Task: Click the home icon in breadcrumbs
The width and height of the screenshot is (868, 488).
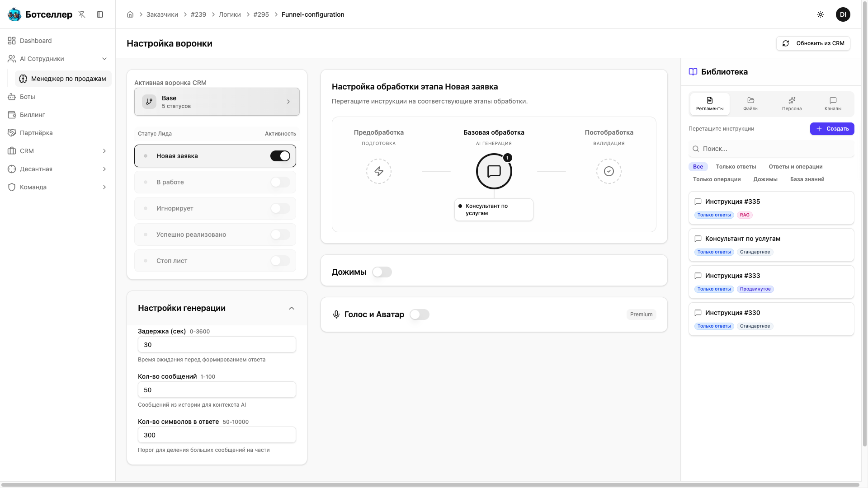Action: 130,14
